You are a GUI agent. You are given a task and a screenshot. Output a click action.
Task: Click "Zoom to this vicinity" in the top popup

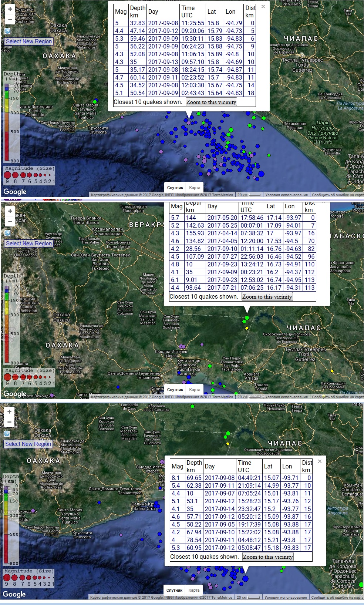coord(211,102)
